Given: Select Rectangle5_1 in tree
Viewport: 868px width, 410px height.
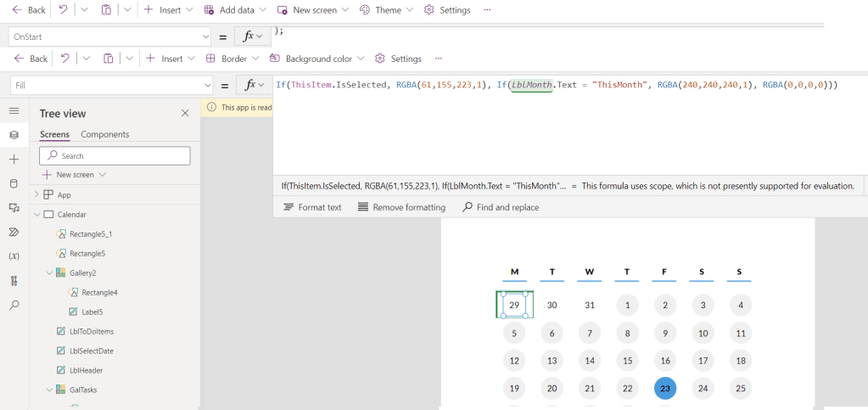Looking at the screenshot, I should 91,233.
